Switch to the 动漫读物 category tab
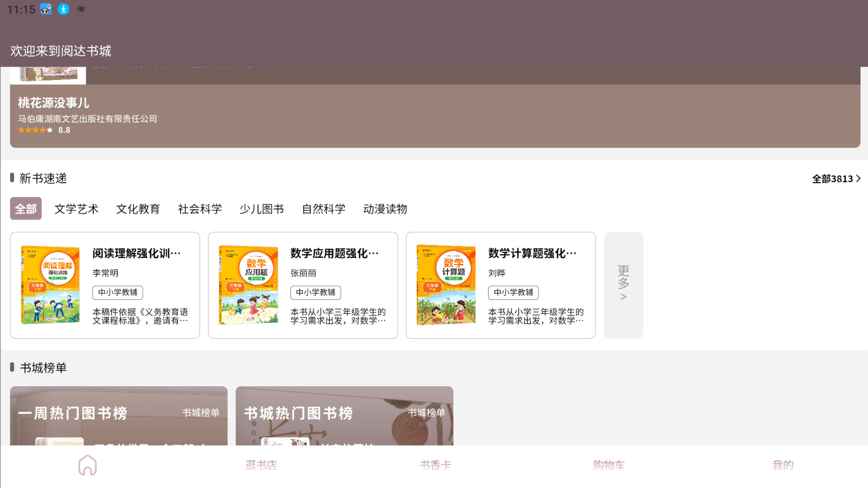This screenshot has height=488, width=868. (x=385, y=209)
